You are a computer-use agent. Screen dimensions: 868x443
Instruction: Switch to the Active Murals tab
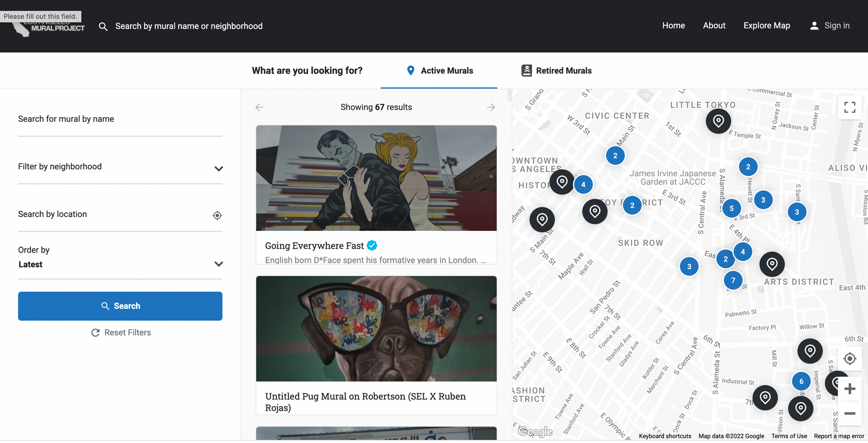439,71
